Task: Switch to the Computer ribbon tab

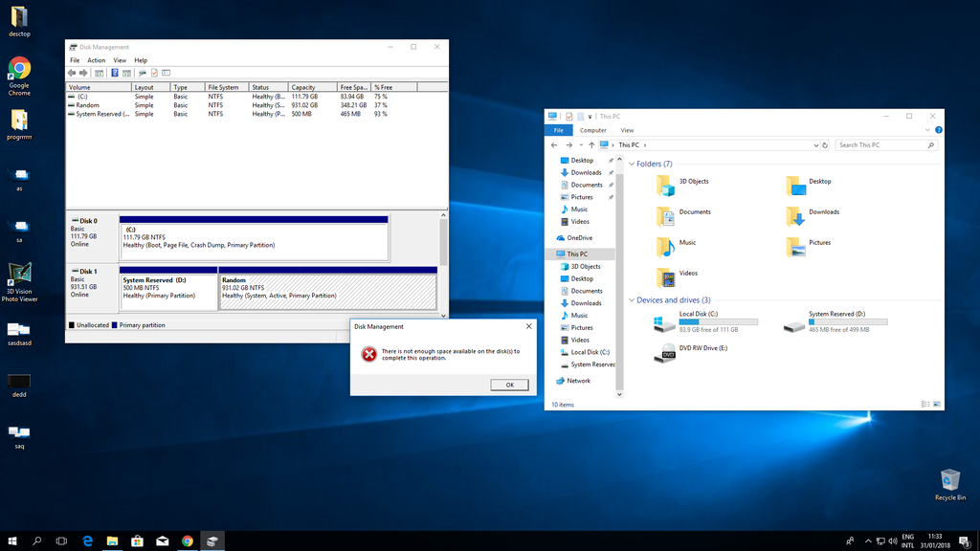Action: pyautogui.click(x=592, y=130)
